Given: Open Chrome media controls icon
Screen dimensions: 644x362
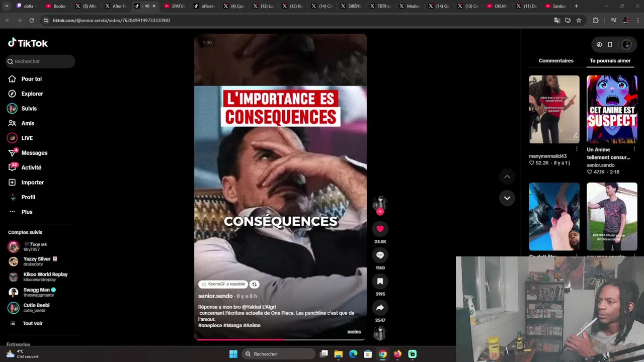Looking at the screenshot, I should coord(613,21).
